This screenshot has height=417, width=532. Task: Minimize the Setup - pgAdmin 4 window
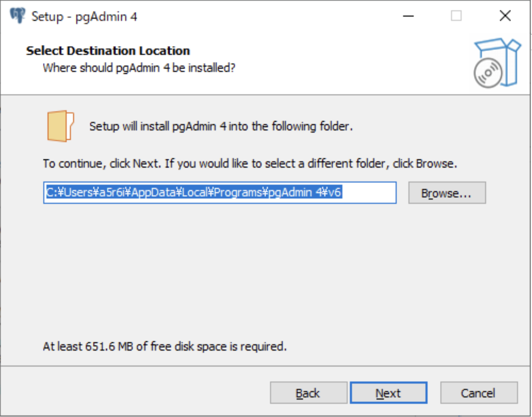coord(408,16)
